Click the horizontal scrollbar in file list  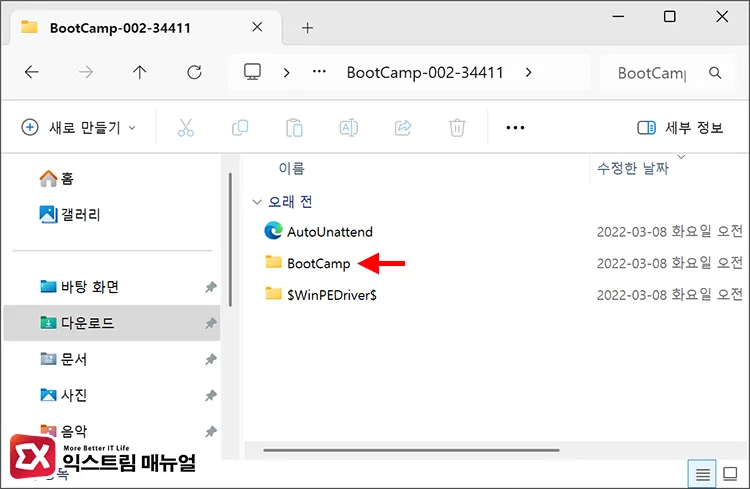[411, 450]
